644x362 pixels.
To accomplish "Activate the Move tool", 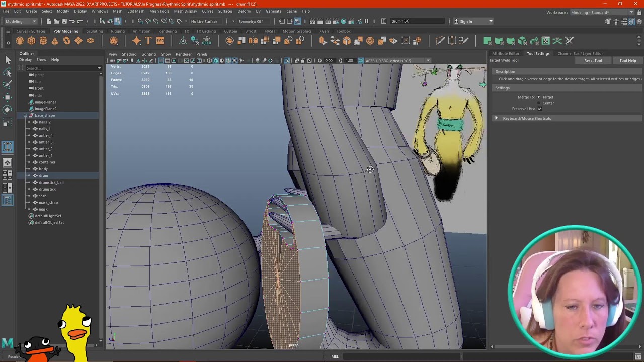I will coord(8,97).
